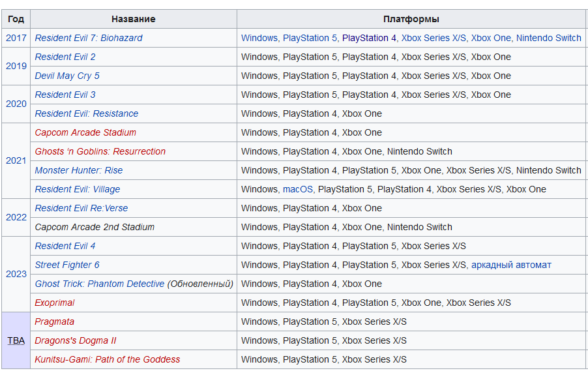Viewport: 588px width, 373px height.
Task: Click the Платформы column header
Action: [x=411, y=19]
